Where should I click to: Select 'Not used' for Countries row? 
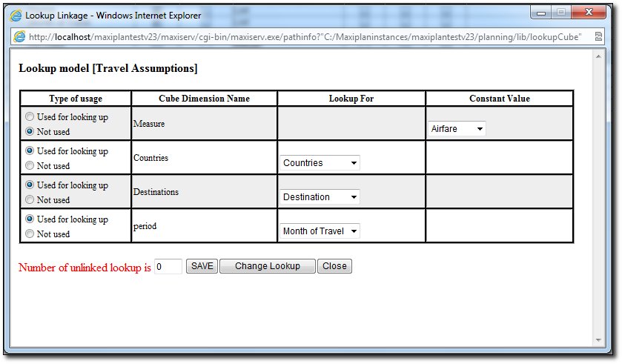[30, 166]
